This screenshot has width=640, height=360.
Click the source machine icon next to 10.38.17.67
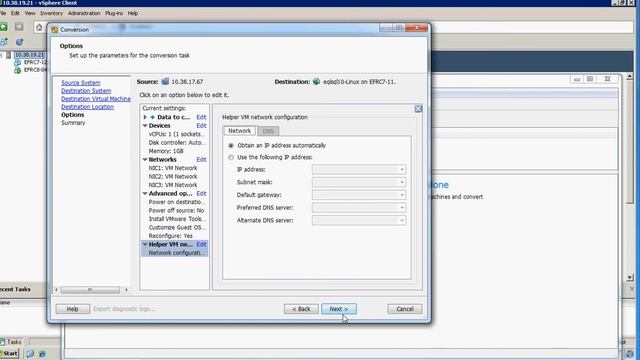pyautogui.click(x=165, y=82)
